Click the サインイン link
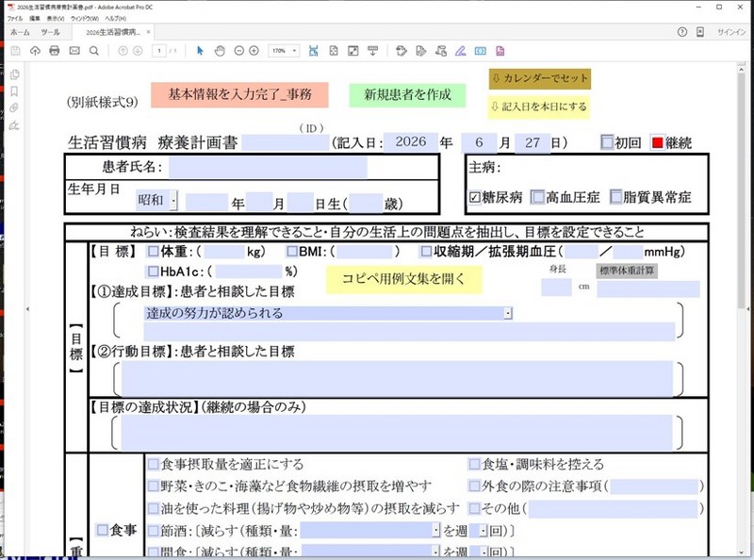The height and width of the screenshot is (560, 754). tap(731, 32)
